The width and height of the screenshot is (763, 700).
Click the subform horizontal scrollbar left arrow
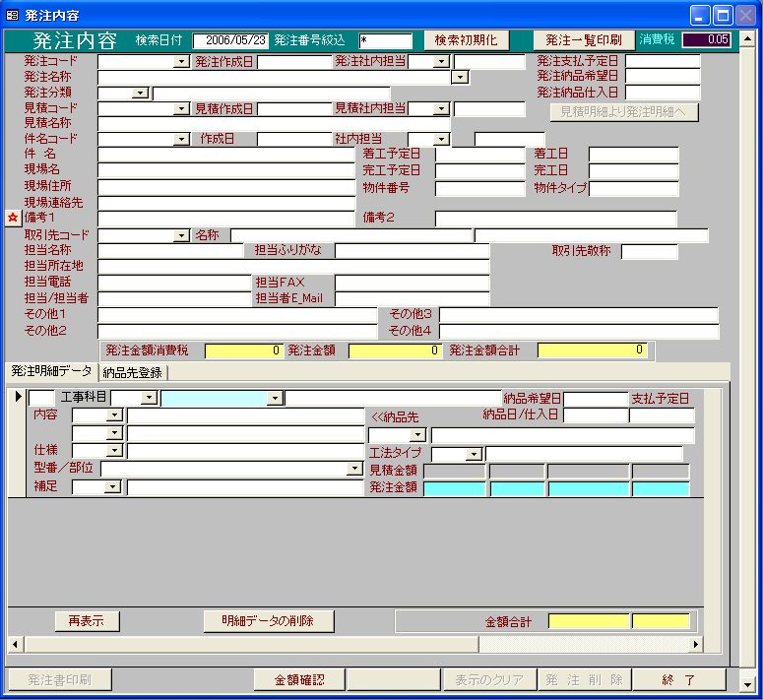click(15, 645)
